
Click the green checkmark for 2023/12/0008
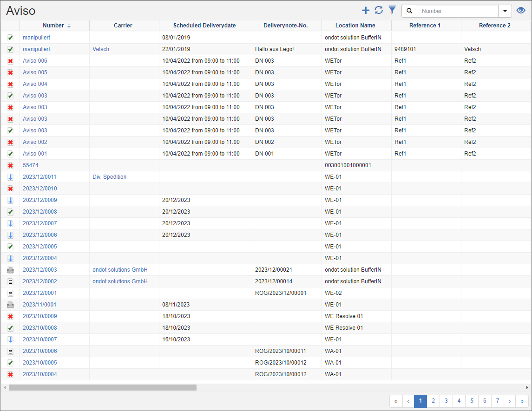point(10,212)
